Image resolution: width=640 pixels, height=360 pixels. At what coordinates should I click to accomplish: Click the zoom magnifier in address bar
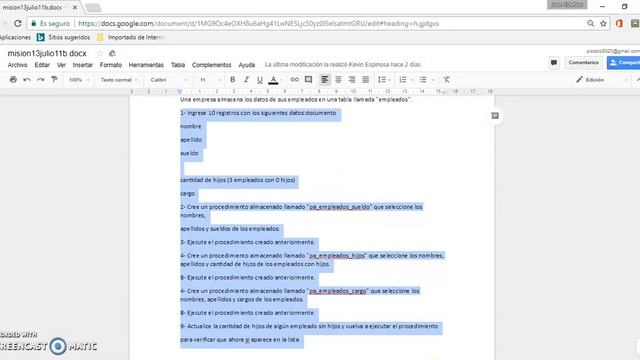(x=591, y=23)
